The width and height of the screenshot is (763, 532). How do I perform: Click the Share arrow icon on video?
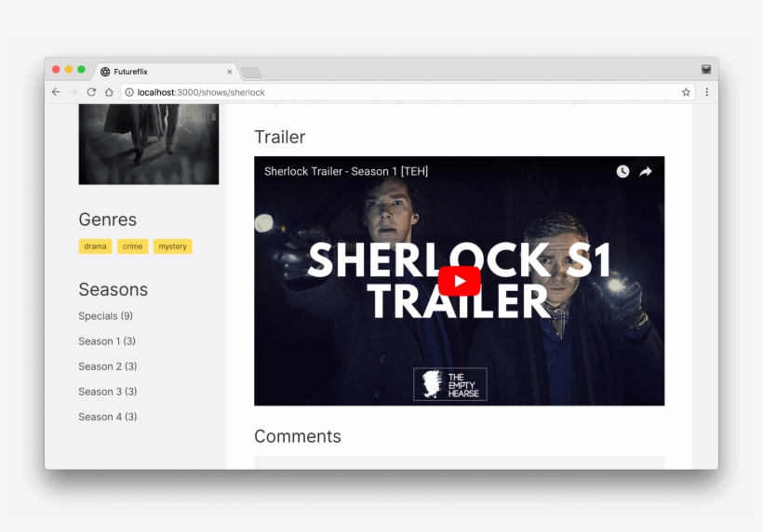tap(645, 171)
